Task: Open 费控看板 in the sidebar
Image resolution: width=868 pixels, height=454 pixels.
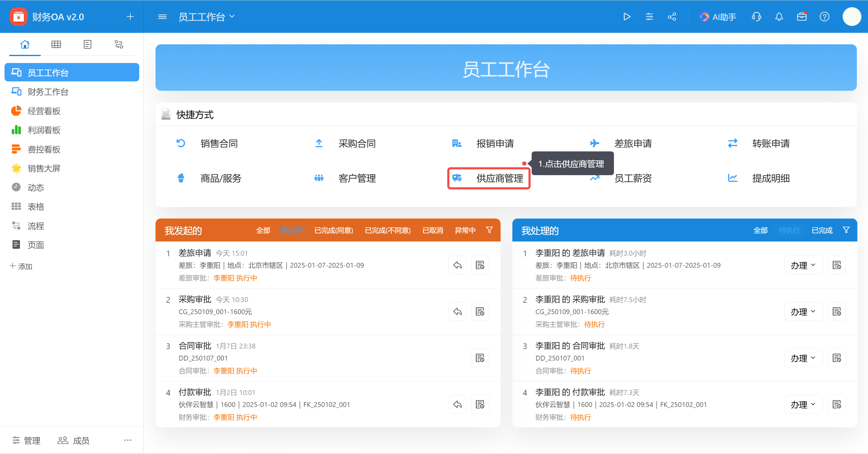Action: pos(72,149)
